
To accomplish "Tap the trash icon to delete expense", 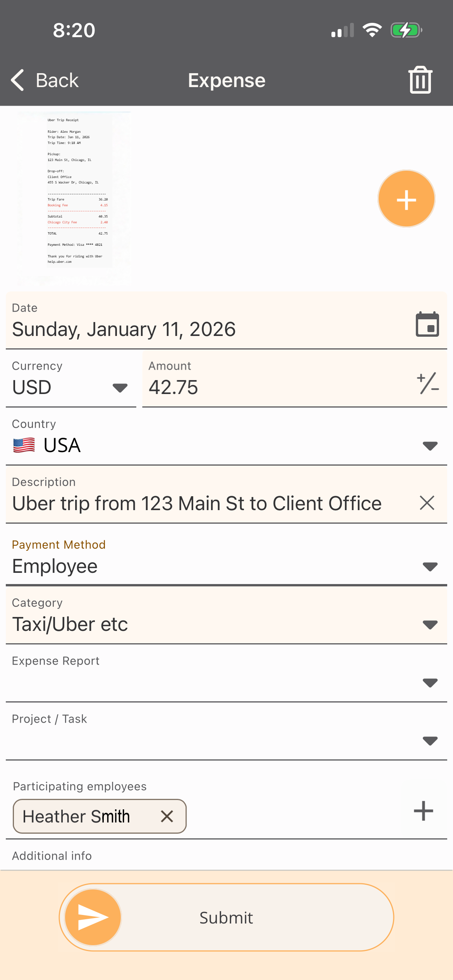I will [420, 80].
